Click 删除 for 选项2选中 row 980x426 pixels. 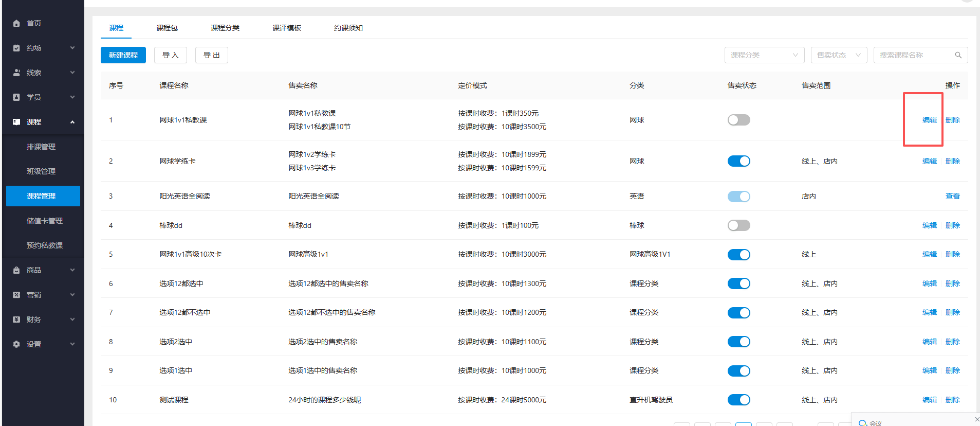click(953, 342)
